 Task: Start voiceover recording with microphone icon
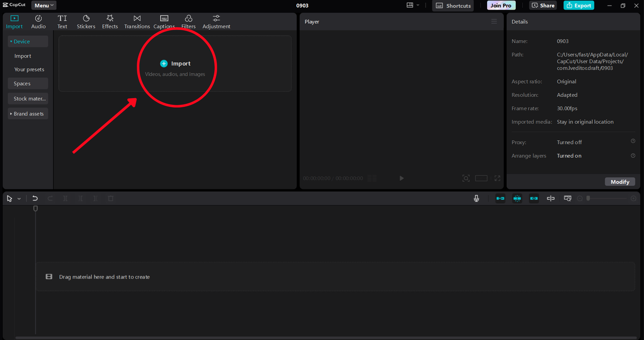476,198
